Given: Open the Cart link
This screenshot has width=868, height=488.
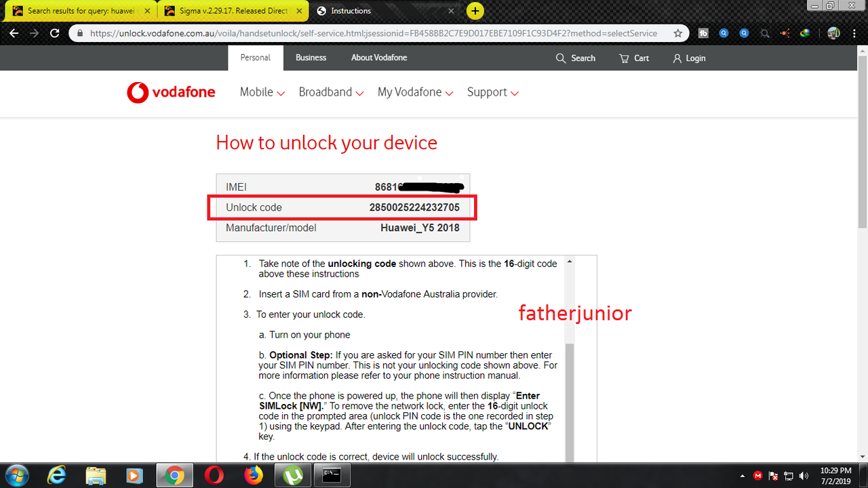Looking at the screenshot, I should (x=634, y=58).
